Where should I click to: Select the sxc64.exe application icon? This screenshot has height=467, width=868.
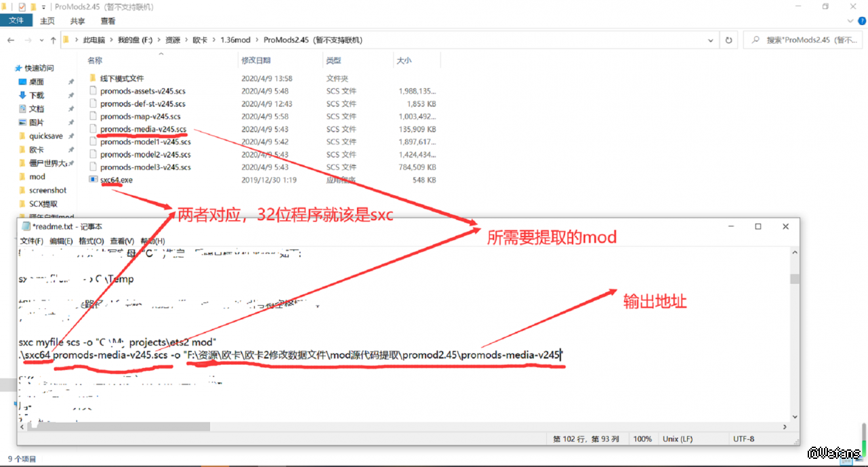94,180
